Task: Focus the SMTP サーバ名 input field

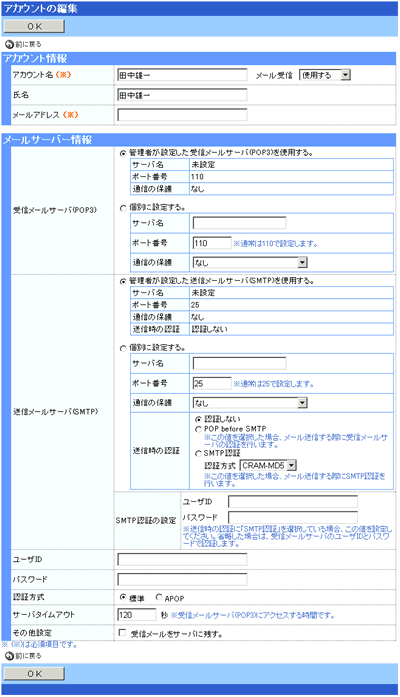Action: tap(240, 363)
